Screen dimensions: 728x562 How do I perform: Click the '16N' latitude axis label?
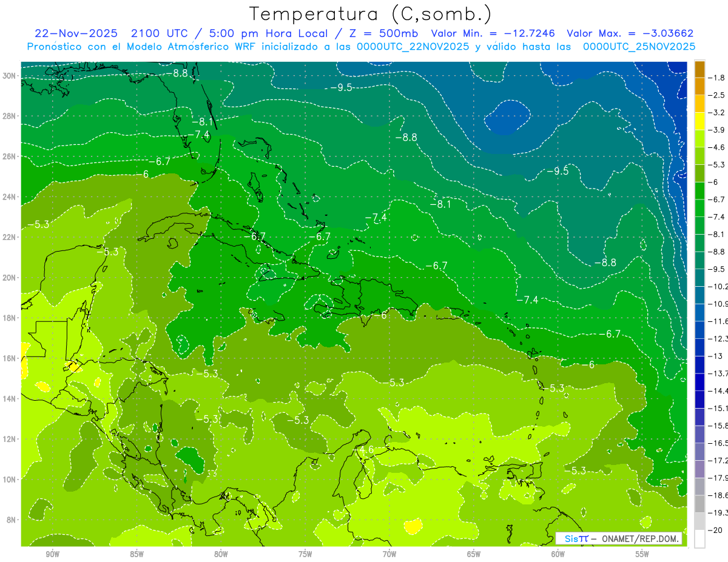click(9, 358)
